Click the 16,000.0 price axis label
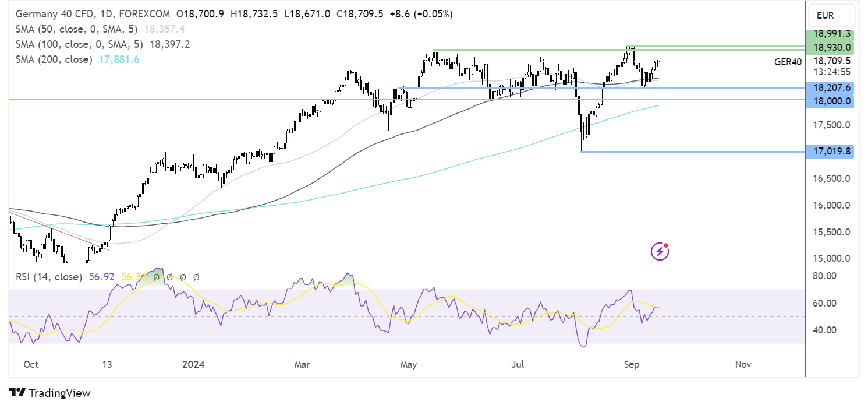 (832, 205)
